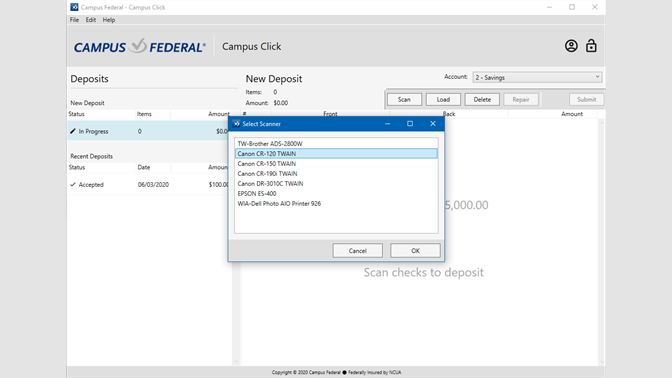Expand the Account dropdown showing 2 - Savings

(537, 77)
